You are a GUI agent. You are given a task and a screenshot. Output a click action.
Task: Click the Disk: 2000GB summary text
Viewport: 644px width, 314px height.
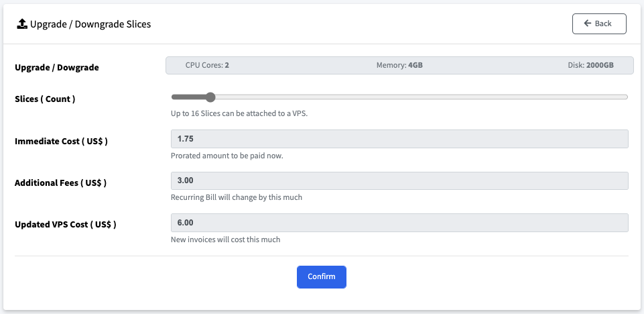[590, 65]
